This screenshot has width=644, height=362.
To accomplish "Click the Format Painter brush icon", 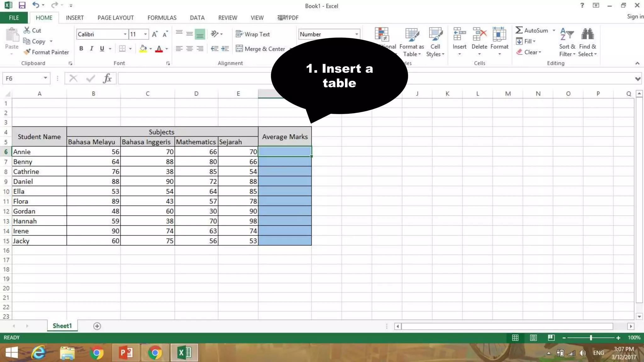I will click(x=27, y=52).
